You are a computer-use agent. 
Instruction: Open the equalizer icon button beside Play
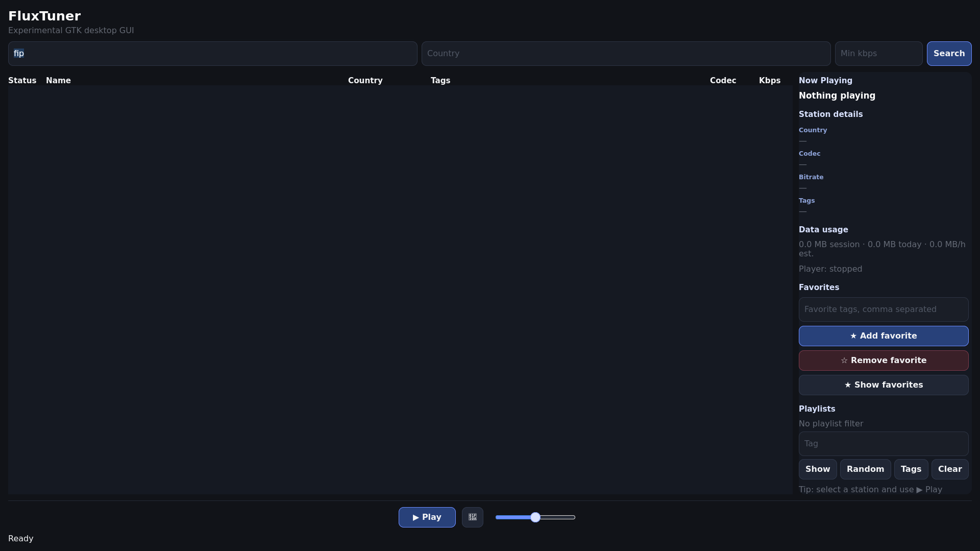472,517
